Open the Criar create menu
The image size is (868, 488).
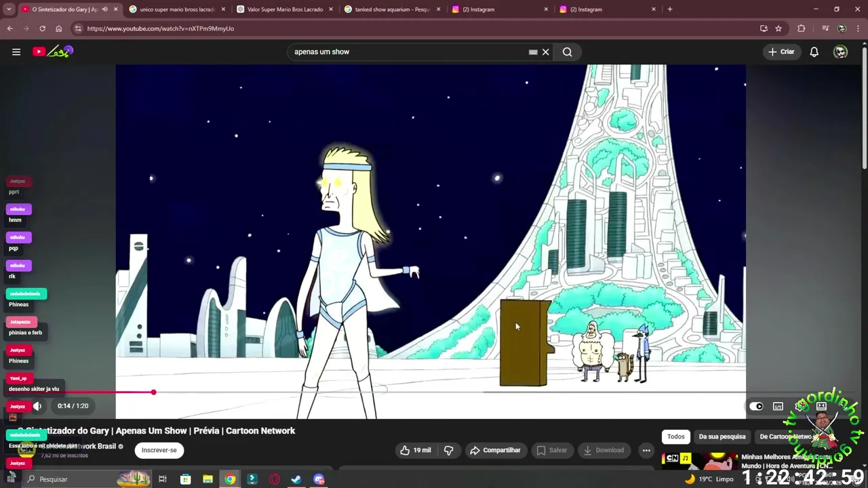click(781, 52)
